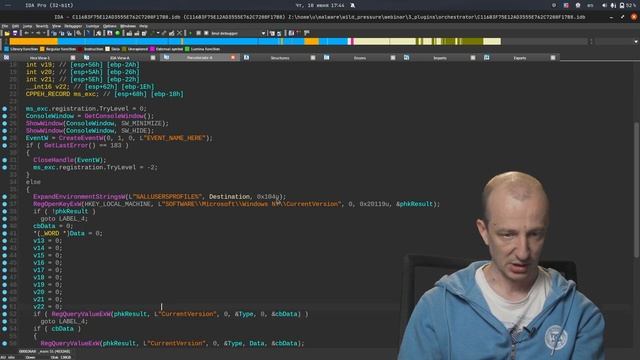This screenshot has width=640, height=360.
Task: Close the Hex View-1 tab
Action: [x=73, y=58]
